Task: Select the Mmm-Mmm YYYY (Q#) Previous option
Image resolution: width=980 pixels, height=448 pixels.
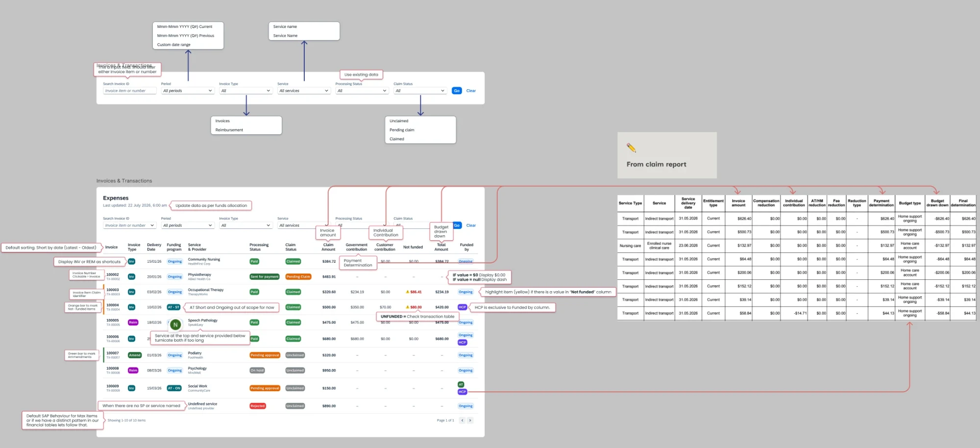Action: click(x=186, y=35)
